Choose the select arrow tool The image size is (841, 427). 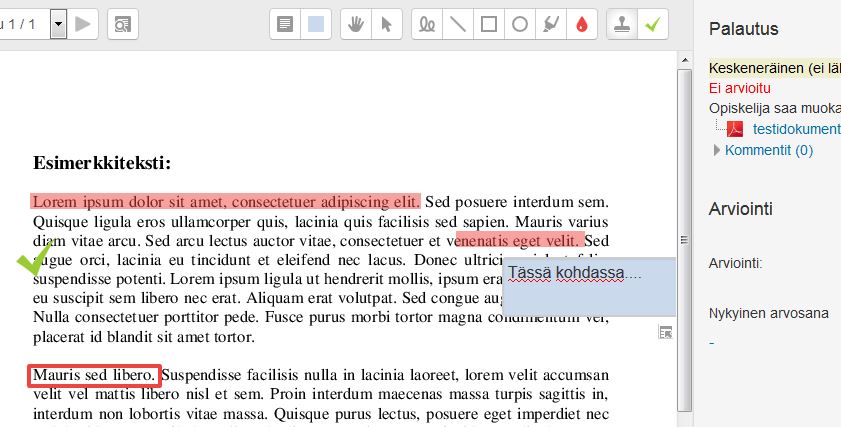tap(386, 24)
